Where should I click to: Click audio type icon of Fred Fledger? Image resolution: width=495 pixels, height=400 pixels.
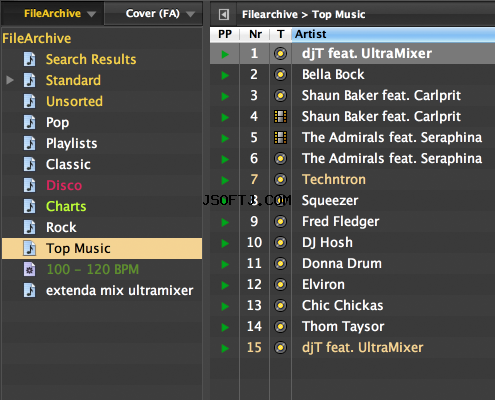[280, 222]
